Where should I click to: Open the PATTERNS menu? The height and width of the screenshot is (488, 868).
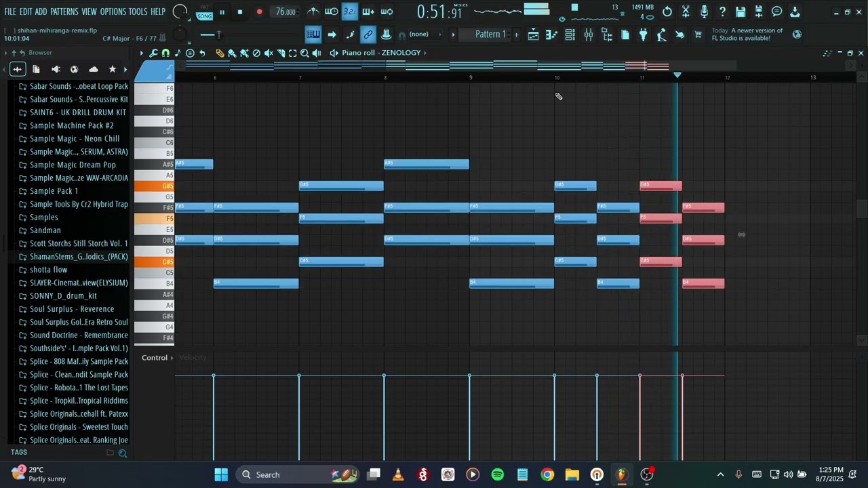pyautogui.click(x=64, y=12)
